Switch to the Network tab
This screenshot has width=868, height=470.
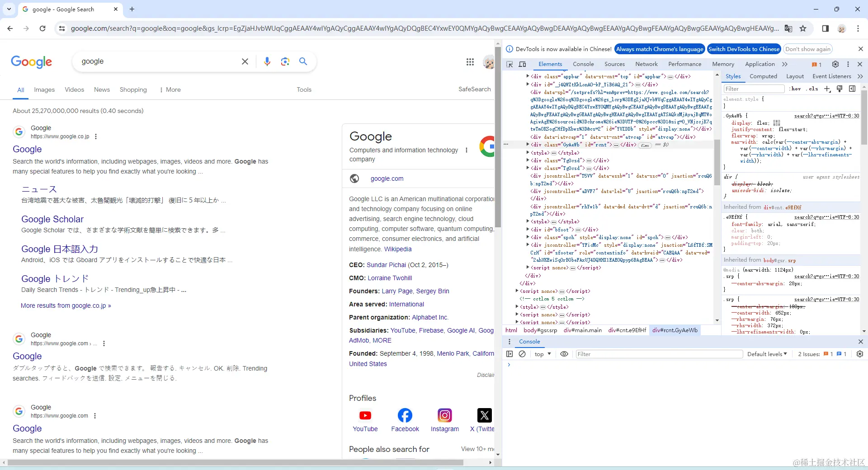(x=646, y=64)
